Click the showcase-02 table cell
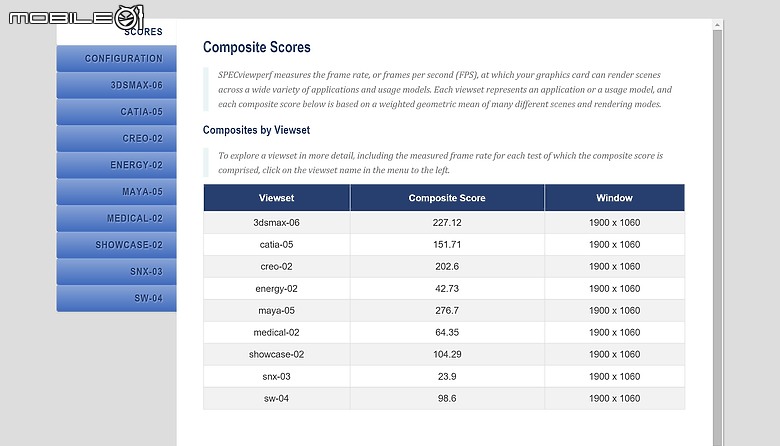780x446 pixels. (277, 355)
